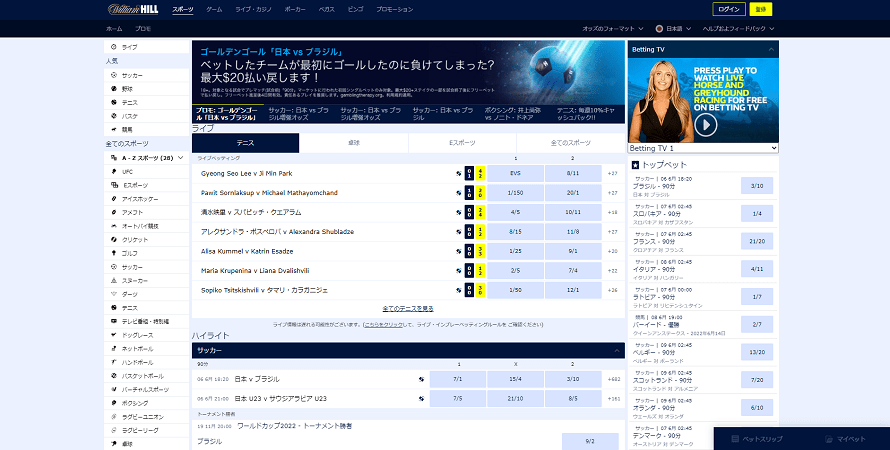This screenshot has width=890, height=450.
Task: Click the yellow 登録 button
Action: 761,9
